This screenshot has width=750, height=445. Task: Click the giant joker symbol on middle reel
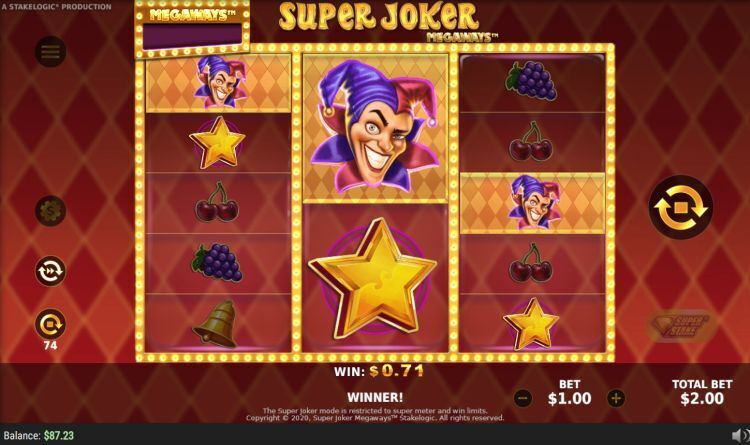click(x=375, y=127)
